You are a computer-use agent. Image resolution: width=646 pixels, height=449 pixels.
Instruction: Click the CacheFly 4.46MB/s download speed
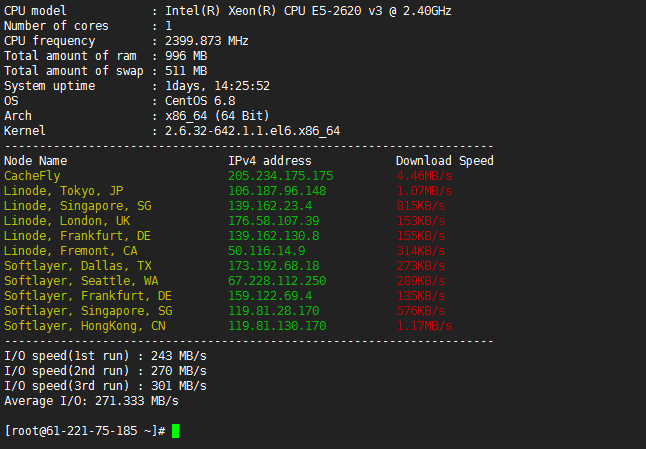click(424, 176)
